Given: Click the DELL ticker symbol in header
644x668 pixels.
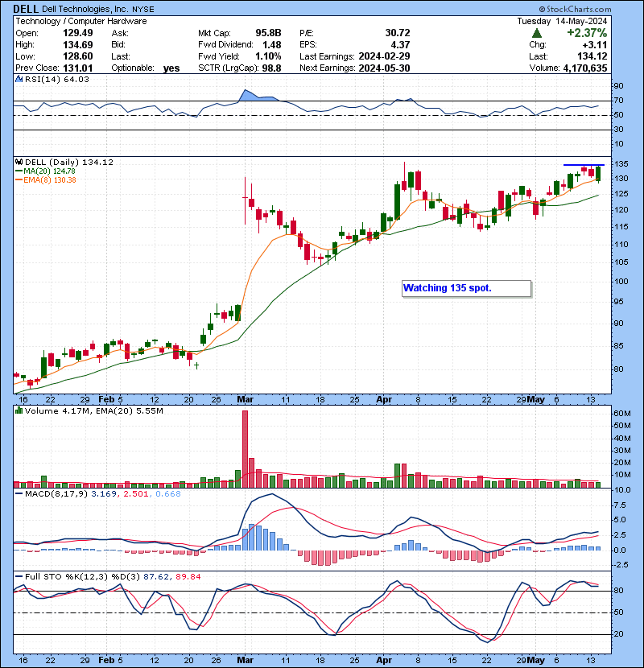Looking at the screenshot, I should point(26,9).
